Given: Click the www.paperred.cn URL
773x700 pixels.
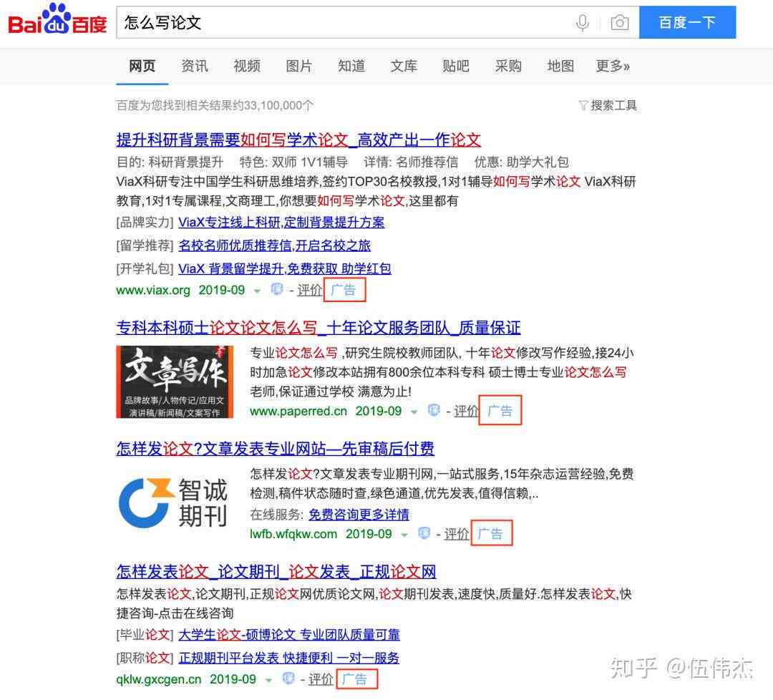Looking at the screenshot, I should [x=298, y=411].
